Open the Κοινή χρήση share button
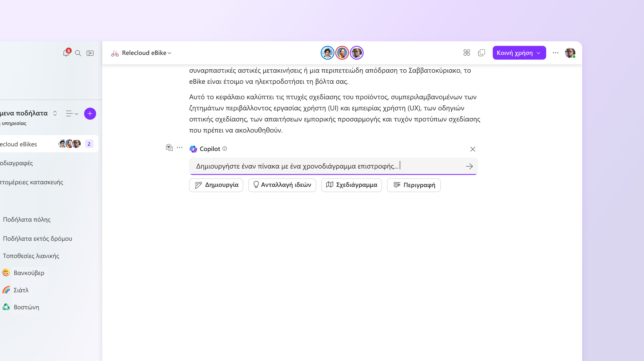 (x=519, y=53)
